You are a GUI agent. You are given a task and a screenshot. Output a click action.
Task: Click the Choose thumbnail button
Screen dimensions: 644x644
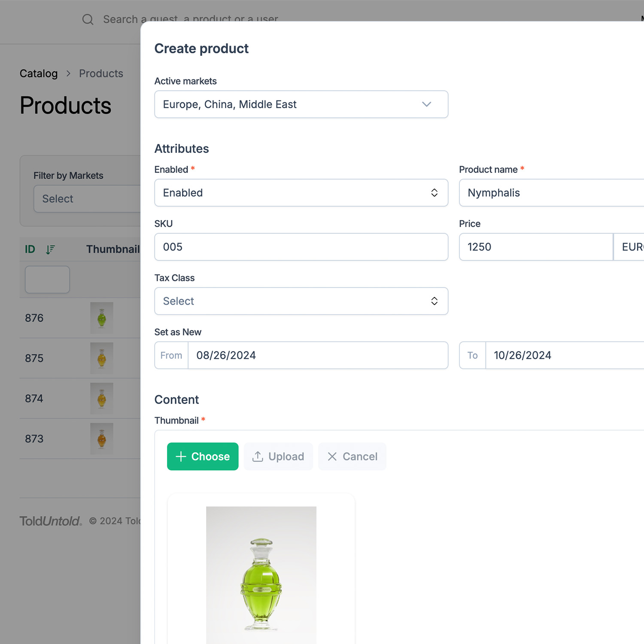[x=203, y=456]
